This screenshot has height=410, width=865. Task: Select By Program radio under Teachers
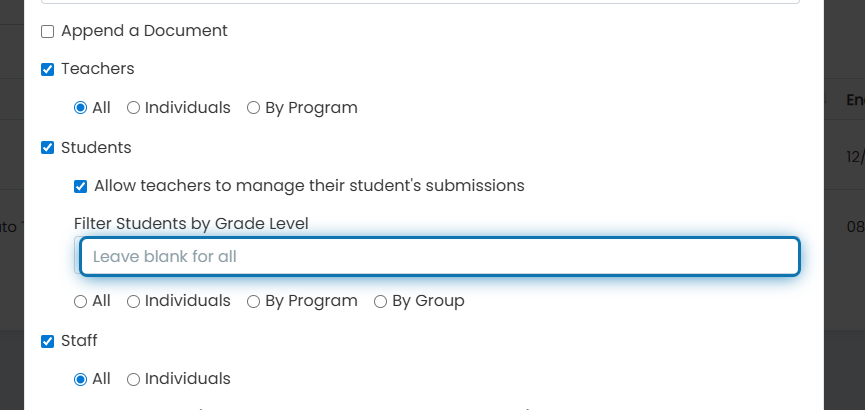[253, 108]
